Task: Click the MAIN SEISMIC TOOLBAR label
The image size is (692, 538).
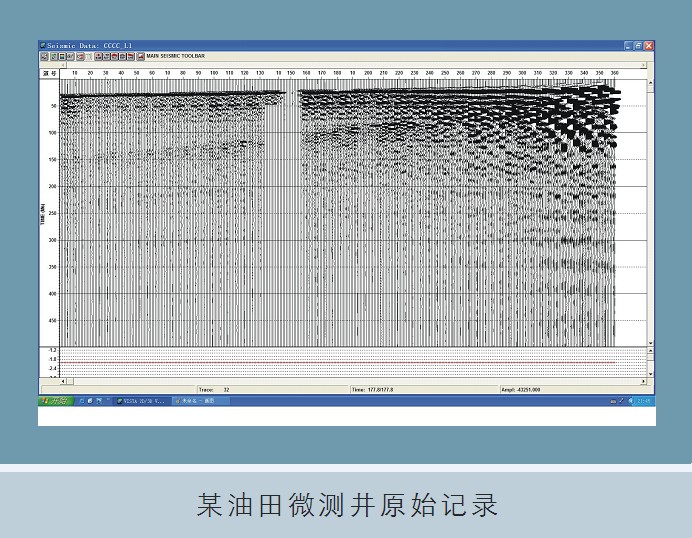Action: pos(176,57)
